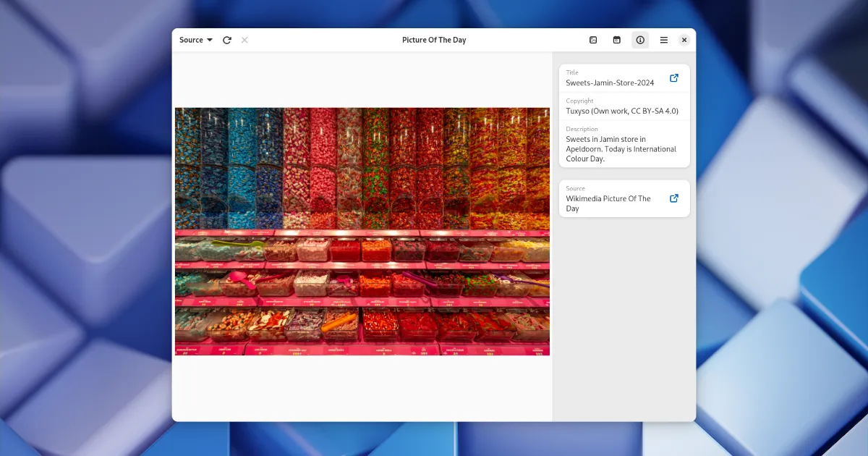Open the Source dropdown menu

click(195, 40)
